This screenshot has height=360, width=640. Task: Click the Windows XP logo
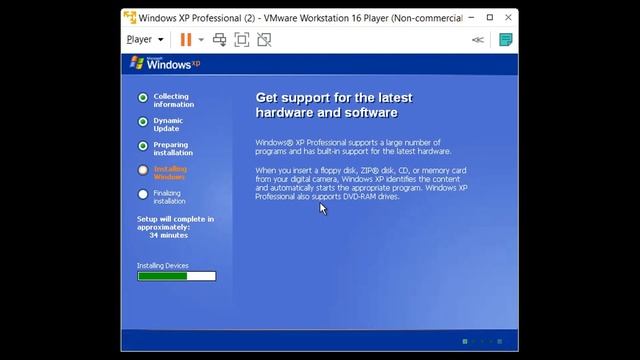165,63
